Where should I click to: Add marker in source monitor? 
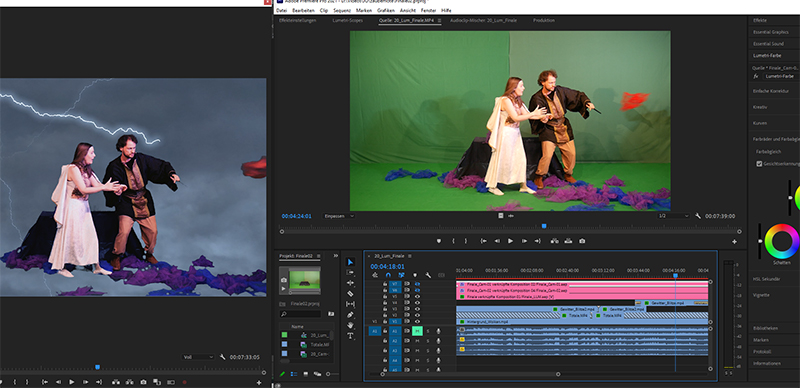click(x=439, y=241)
